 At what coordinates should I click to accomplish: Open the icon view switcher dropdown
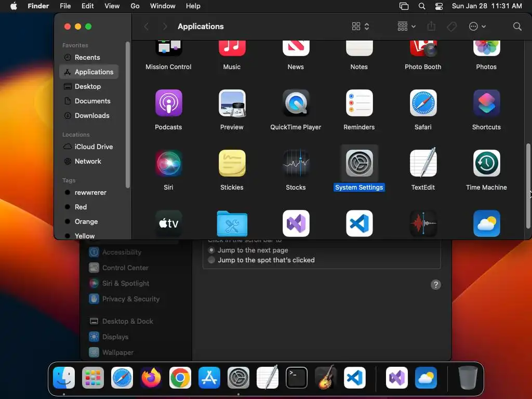(x=361, y=26)
